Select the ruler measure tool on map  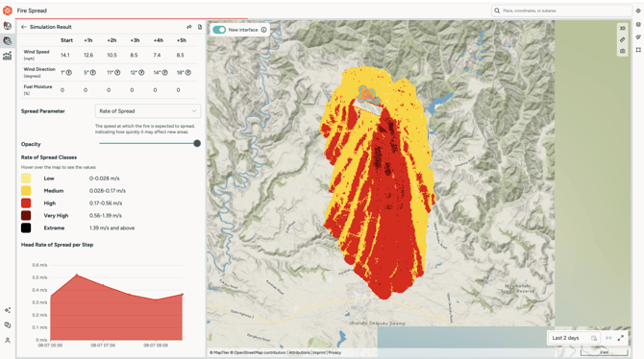point(623,39)
